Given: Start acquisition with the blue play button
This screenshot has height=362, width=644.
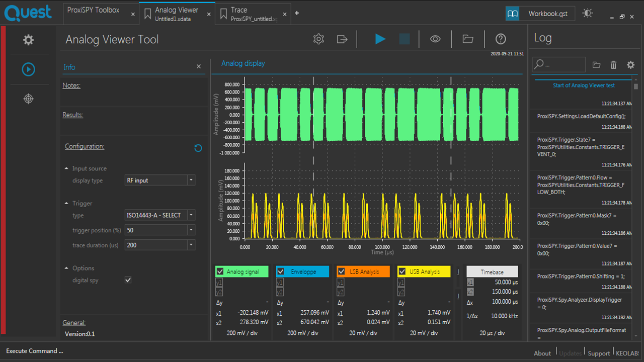Looking at the screenshot, I should 380,39.
